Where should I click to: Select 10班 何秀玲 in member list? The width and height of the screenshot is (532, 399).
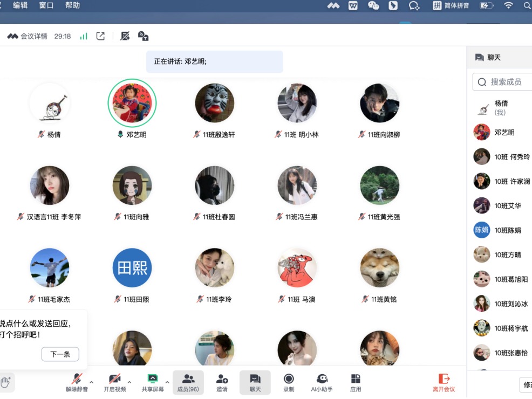502,156
